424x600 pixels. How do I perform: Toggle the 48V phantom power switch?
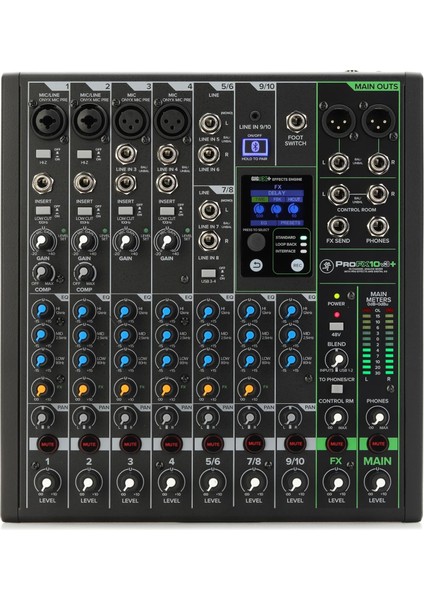point(336,327)
